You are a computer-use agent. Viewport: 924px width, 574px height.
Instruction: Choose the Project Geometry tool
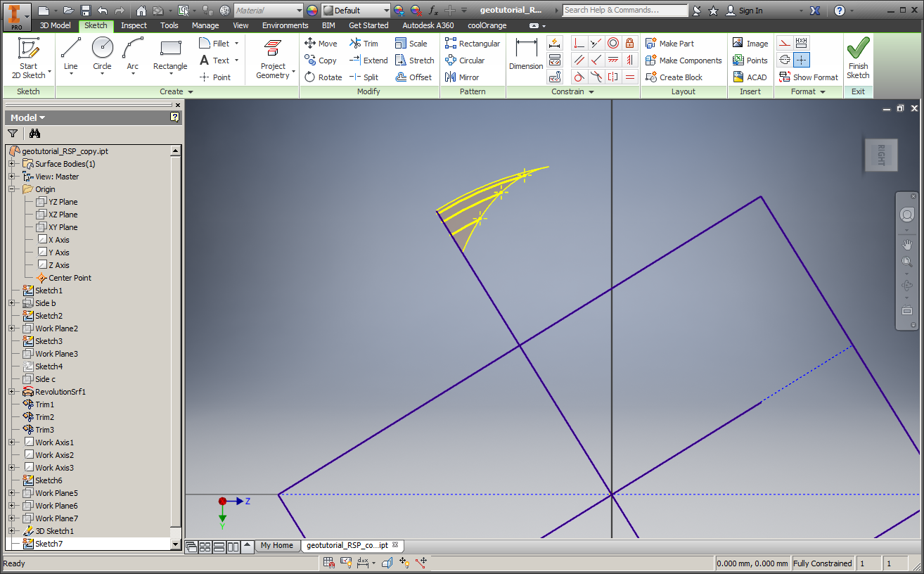coord(273,59)
